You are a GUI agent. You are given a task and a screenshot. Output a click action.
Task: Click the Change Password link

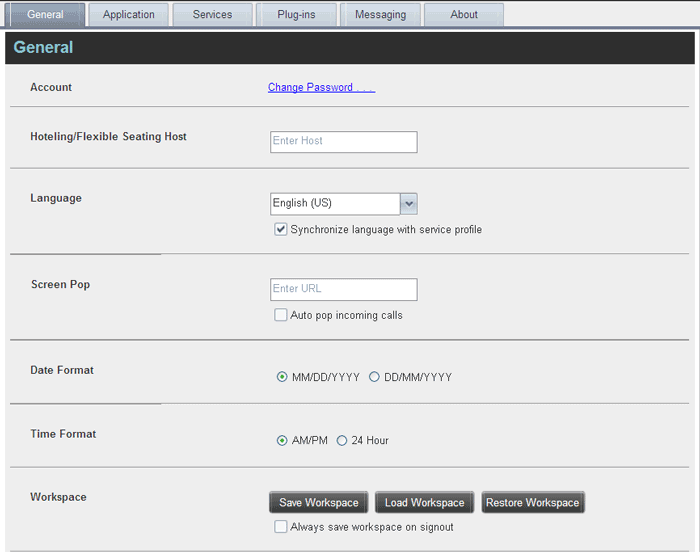(x=321, y=87)
